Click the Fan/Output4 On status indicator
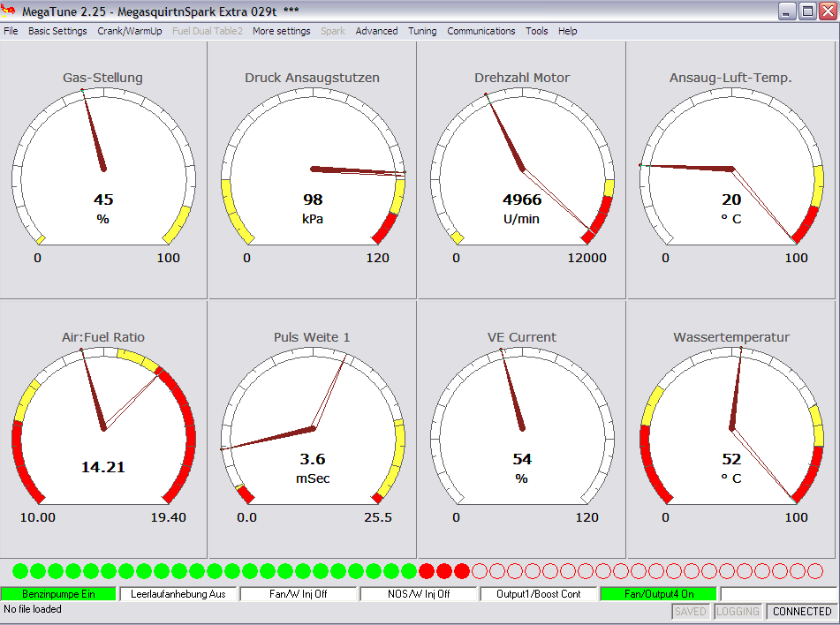This screenshot has width=840, height=625. coord(658,594)
